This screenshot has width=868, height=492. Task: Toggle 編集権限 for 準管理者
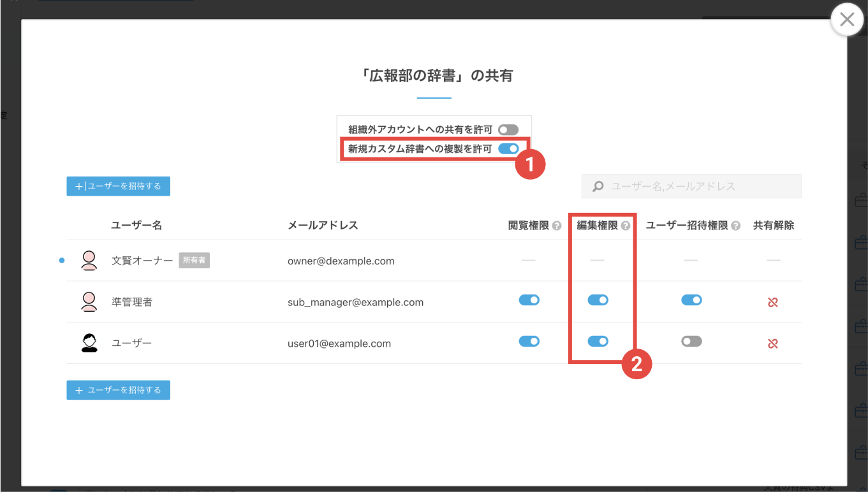click(598, 300)
